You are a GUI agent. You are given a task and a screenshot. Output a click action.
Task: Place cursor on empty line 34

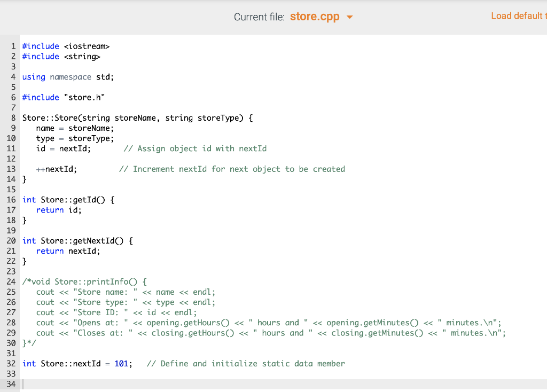[283, 384]
